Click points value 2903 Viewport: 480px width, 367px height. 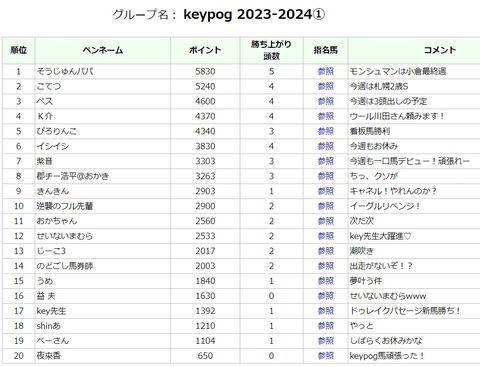click(205, 191)
